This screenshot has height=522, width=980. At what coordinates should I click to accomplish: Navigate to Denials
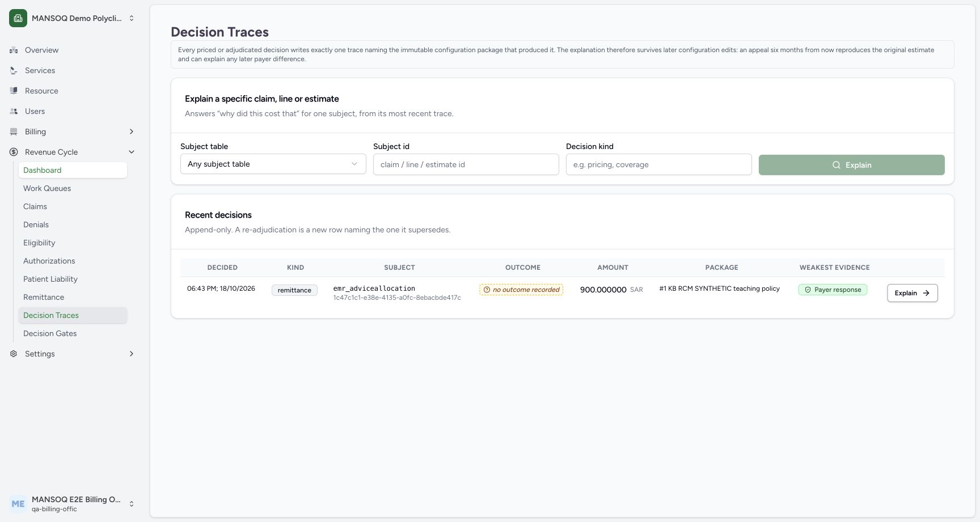[x=73, y=224]
